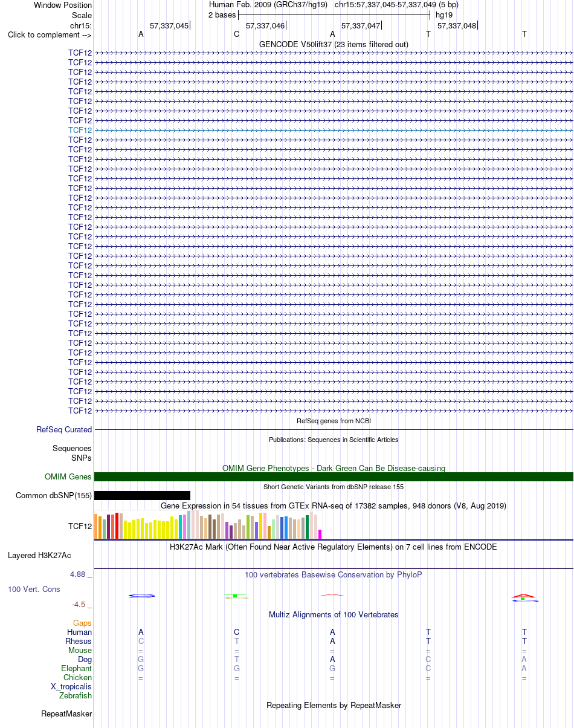Click the 'Click to complement -->' label
The image size is (574, 728).
coord(50,34)
